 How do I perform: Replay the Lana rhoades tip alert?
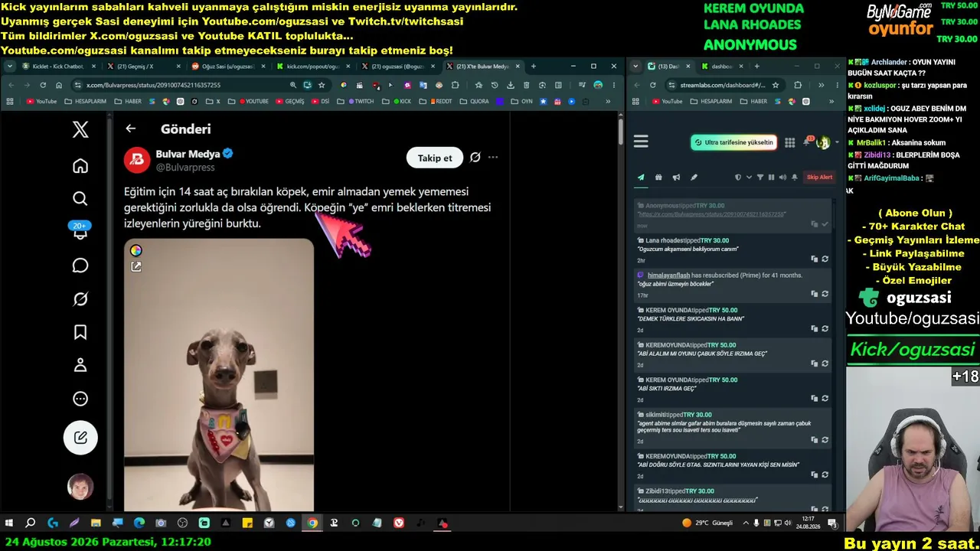825,259
